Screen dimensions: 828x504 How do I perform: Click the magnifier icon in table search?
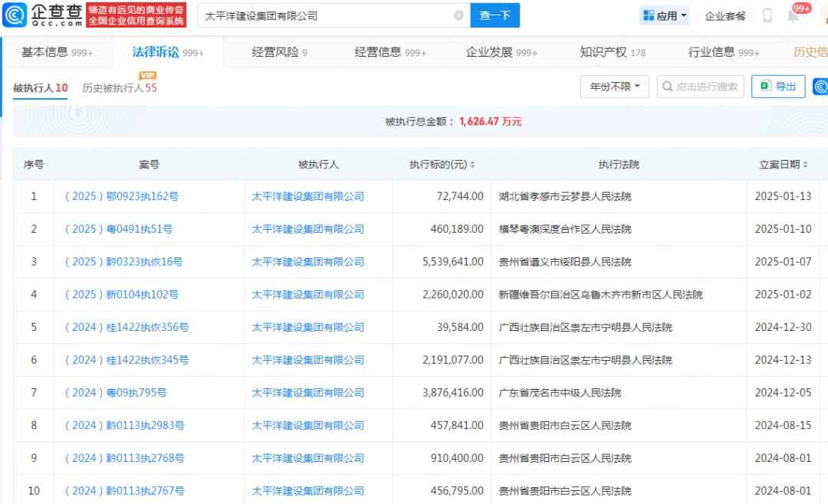[667, 87]
